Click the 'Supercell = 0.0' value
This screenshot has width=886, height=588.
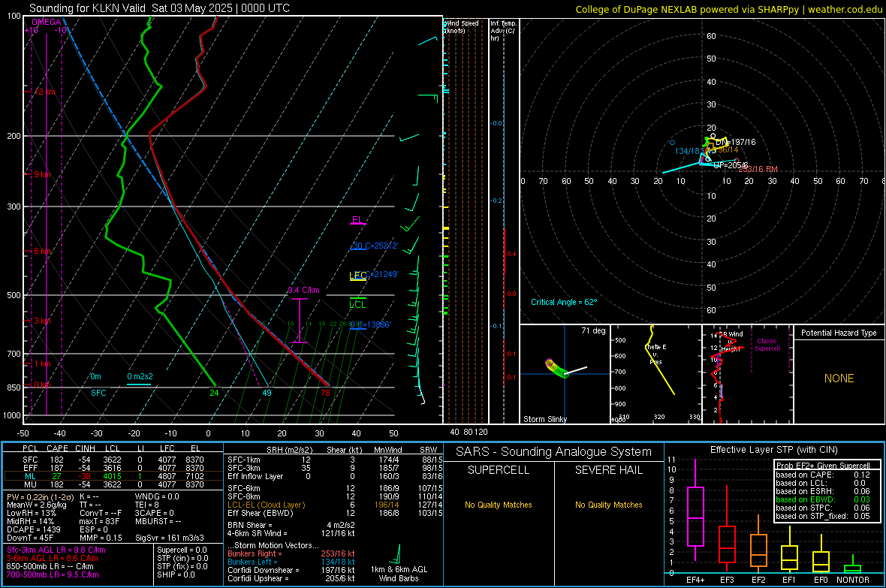click(x=182, y=550)
